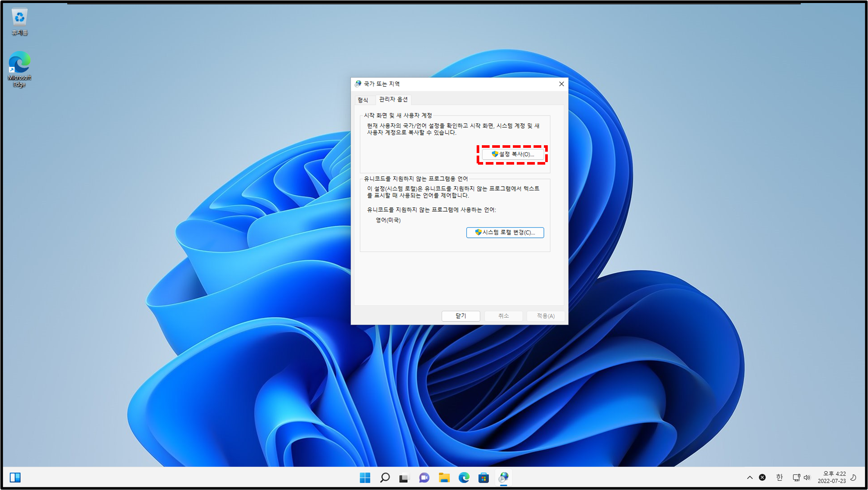Click the 시작 화면 및 새 사용자 계정 group label
This screenshot has width=868, height=490.
point(398,115)
